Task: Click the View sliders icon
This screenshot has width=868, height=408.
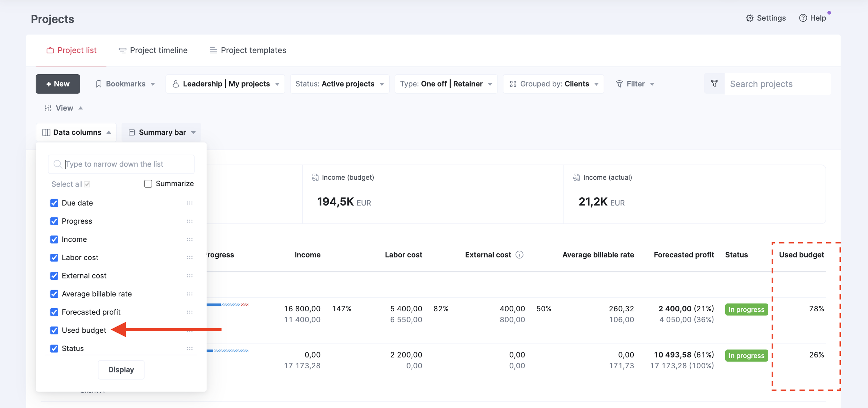Action: [48, 108]
